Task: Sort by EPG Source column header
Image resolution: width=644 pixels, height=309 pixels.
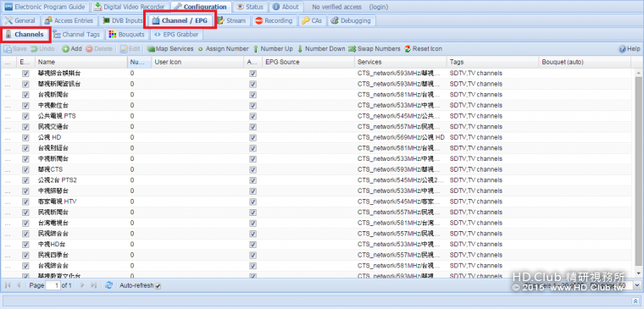Action: coord(308,62)
